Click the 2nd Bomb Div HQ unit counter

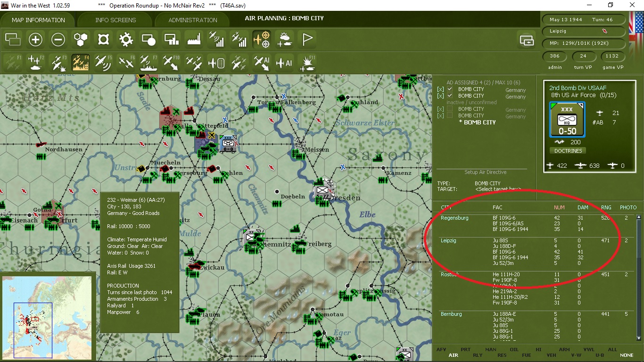coord(567,120)
